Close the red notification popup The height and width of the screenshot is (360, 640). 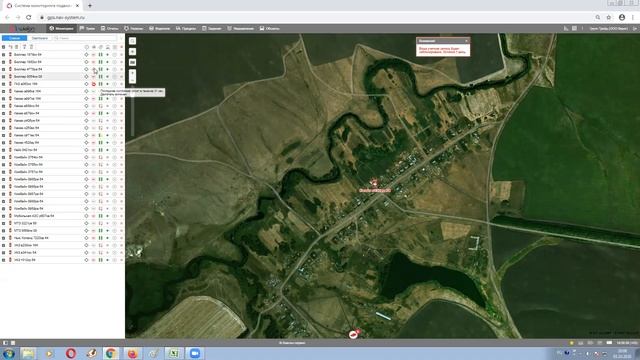click(467, 41)
